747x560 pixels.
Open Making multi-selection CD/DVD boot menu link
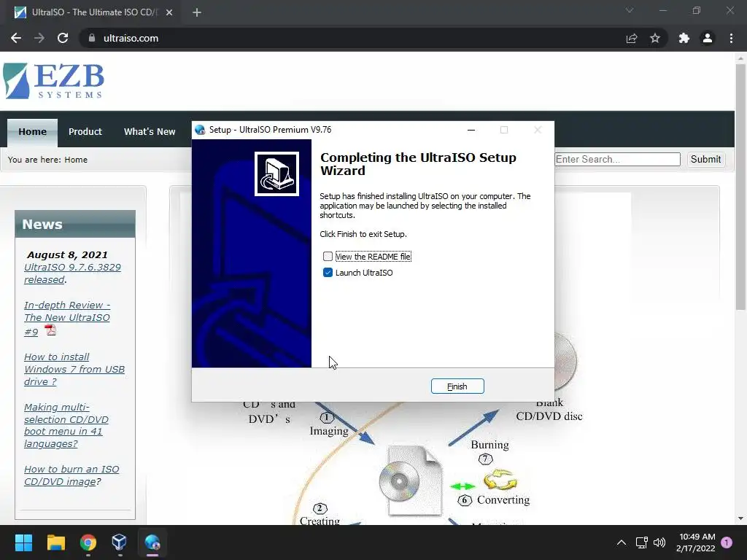click(66, 425)
